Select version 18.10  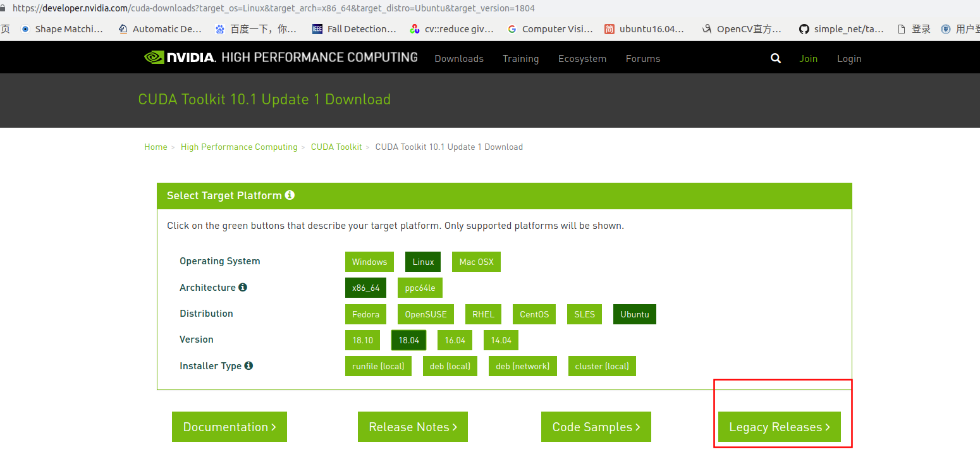pos(363,340)
